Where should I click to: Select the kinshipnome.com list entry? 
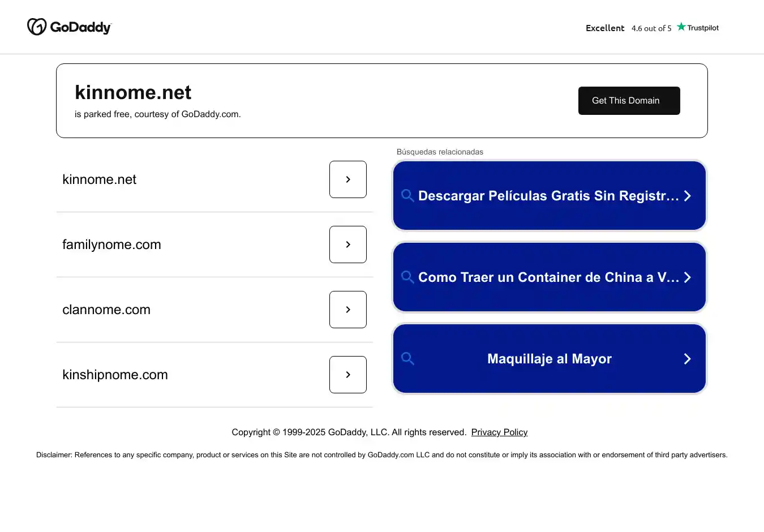tap(115, 375)
